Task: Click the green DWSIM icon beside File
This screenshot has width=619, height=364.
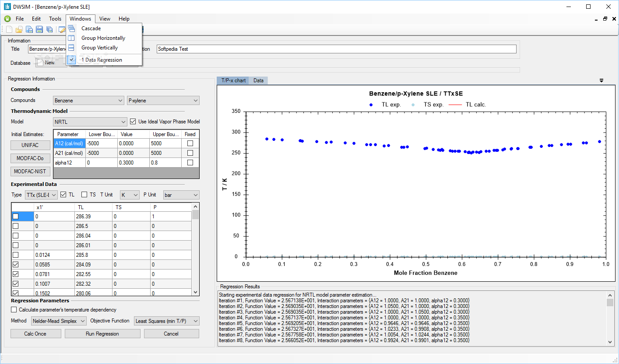Action: [7, 19]
